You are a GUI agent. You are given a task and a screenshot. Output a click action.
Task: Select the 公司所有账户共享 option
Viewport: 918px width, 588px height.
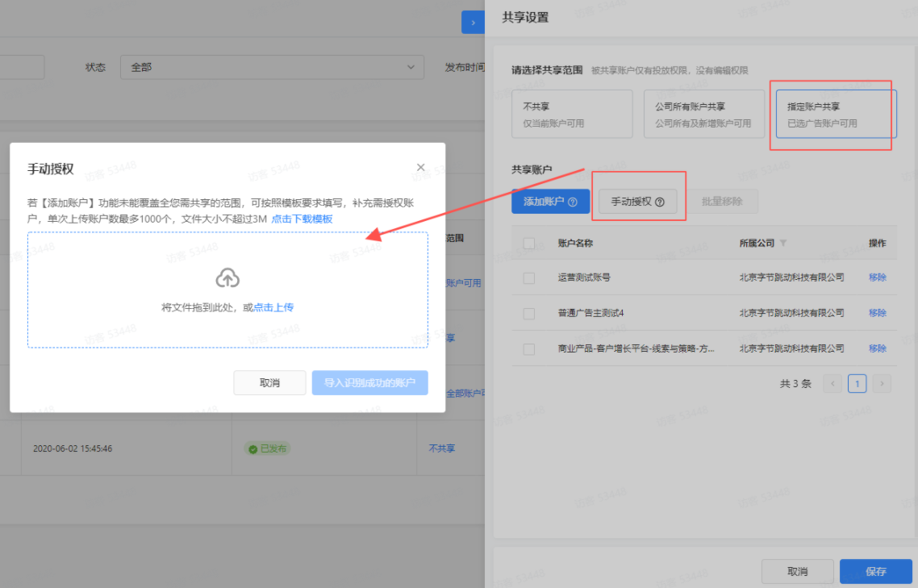(x=703, y=113)
